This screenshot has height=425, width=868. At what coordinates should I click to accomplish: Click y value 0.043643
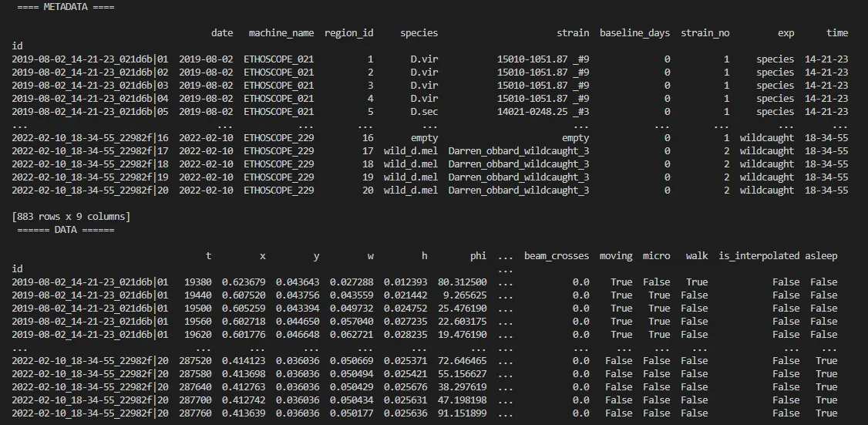coord(298,282)
